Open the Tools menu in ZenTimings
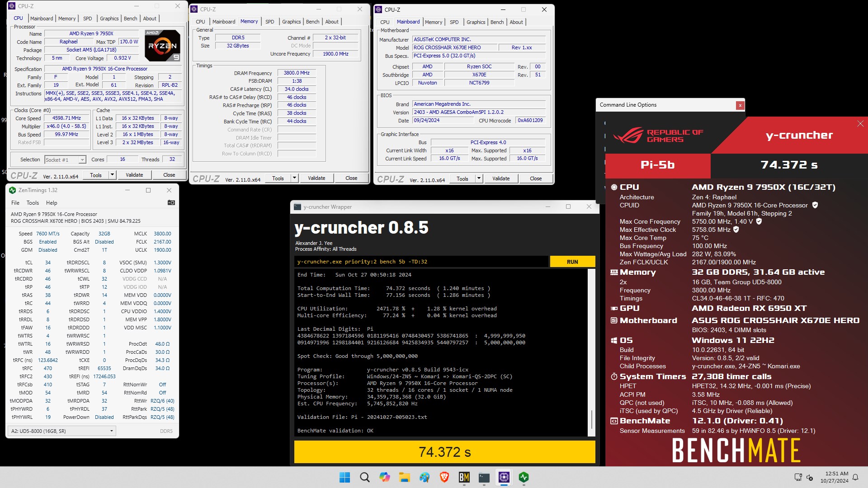This screenshot has width=868, height=488. 33,203
